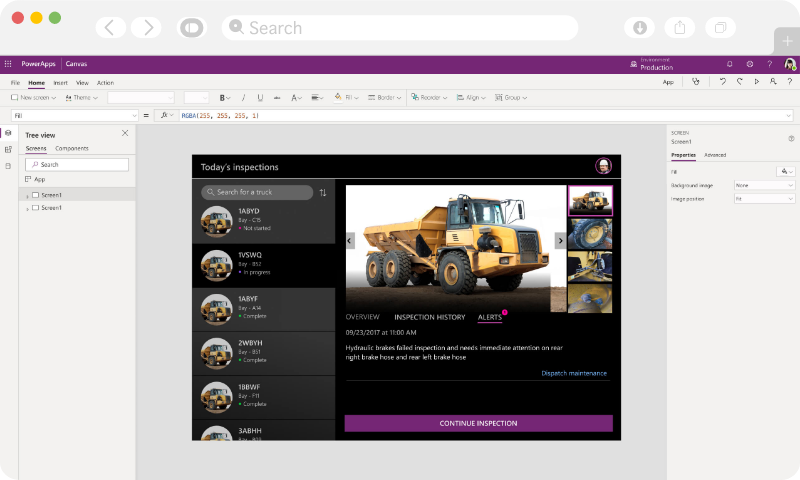This screenshot has height=480, width=800.
Task: Toggle strikethrough text formatting
Action: click(277, 97)
